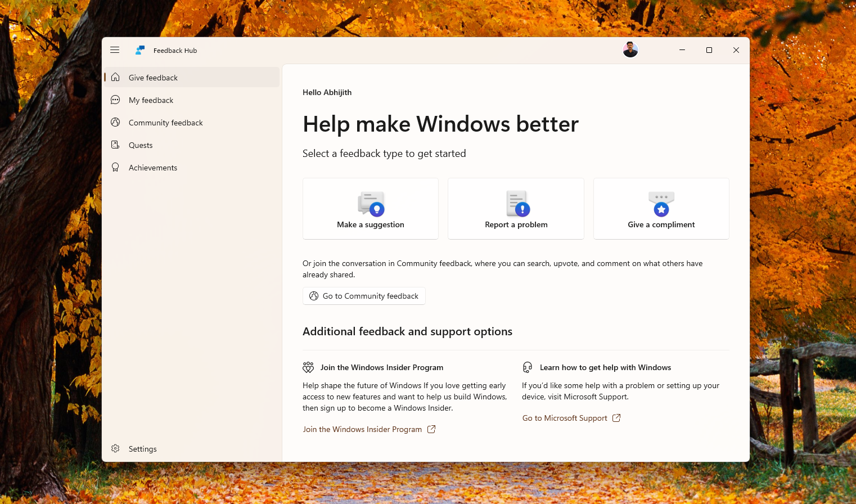Click the Achievements ribbon icon
Screen dimensions: 856x504
click(x=115, y=167)
